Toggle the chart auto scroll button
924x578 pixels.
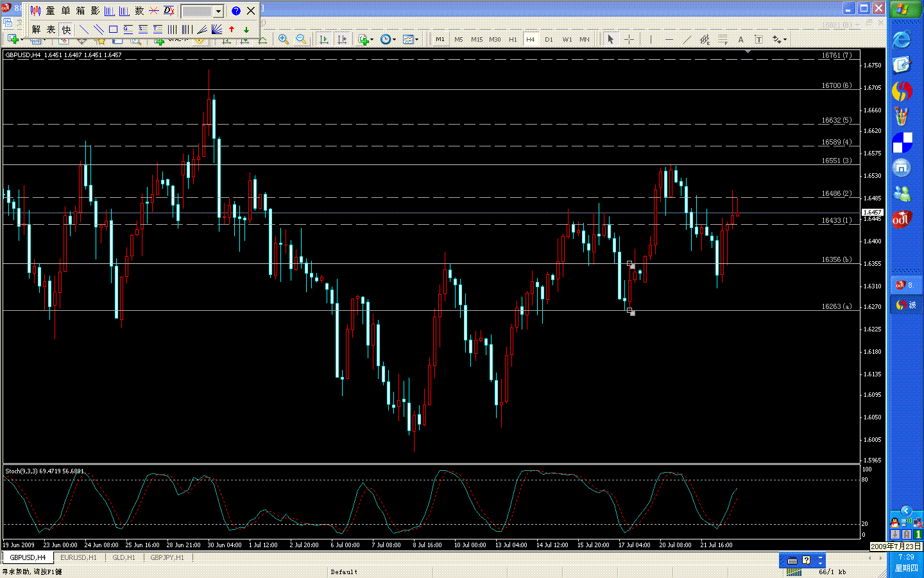click(x=323, y=39)
